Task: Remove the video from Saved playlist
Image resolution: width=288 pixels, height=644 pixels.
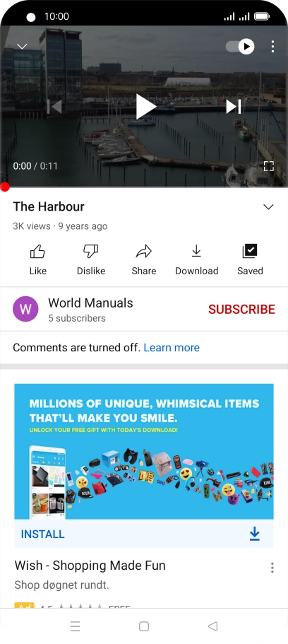Action: point(250,259)
